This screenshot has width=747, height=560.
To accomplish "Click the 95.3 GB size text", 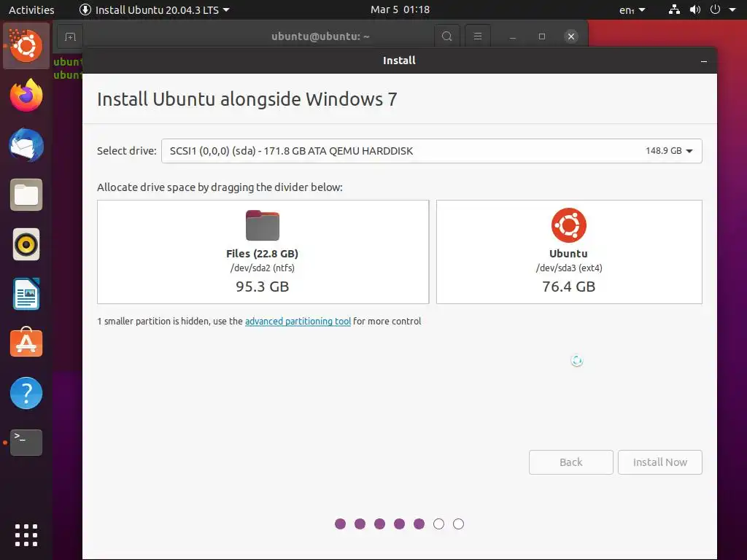I will (263, 287).
